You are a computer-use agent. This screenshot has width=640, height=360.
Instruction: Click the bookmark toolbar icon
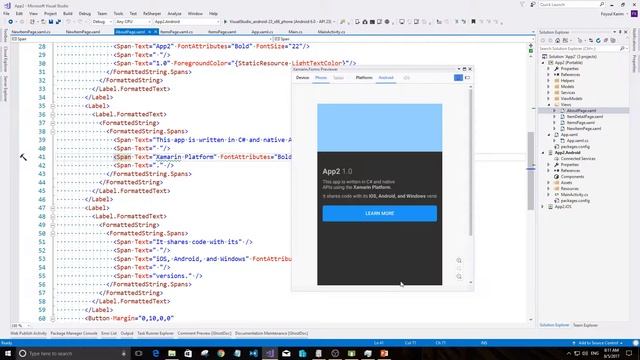pyautogui.click(x=473, y=22)
